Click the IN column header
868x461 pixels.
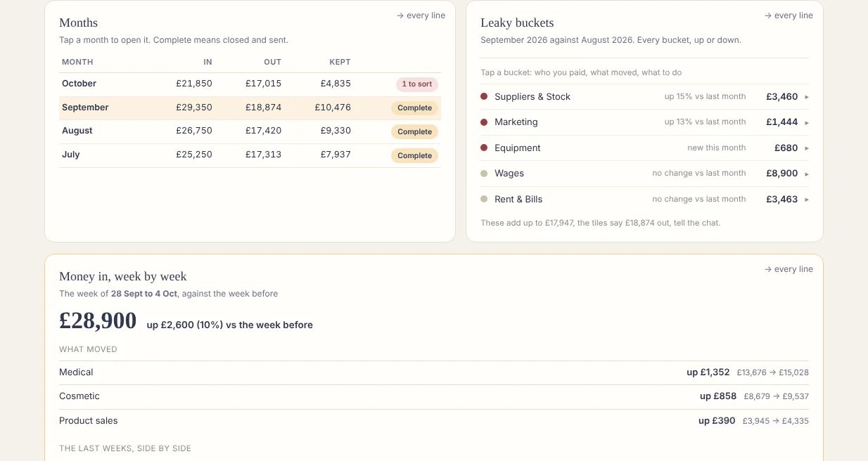[208, 63]
